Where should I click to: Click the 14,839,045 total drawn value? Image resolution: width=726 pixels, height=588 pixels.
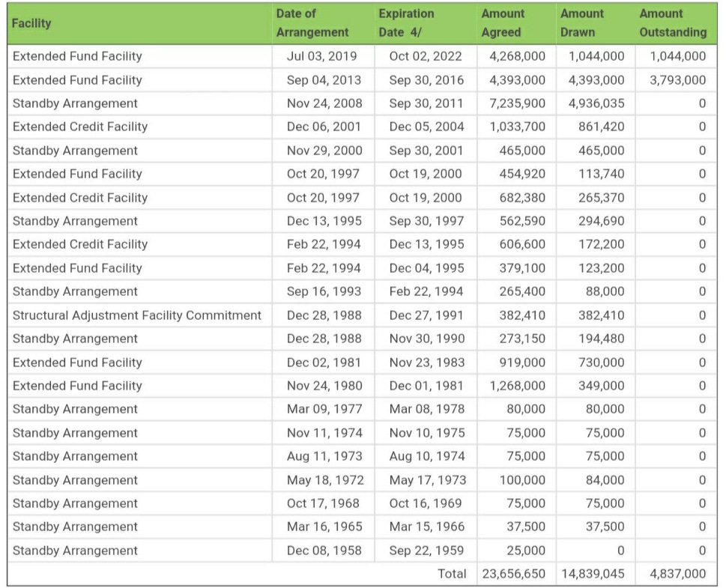tap(593, 574)
